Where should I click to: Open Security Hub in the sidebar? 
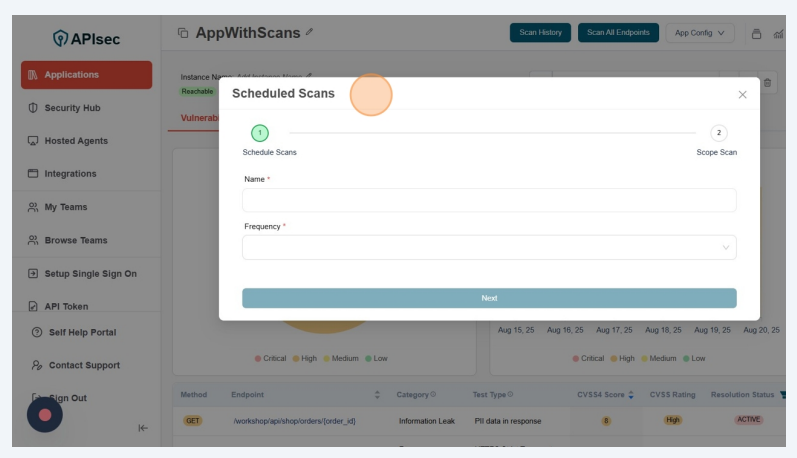coord(72,108)
